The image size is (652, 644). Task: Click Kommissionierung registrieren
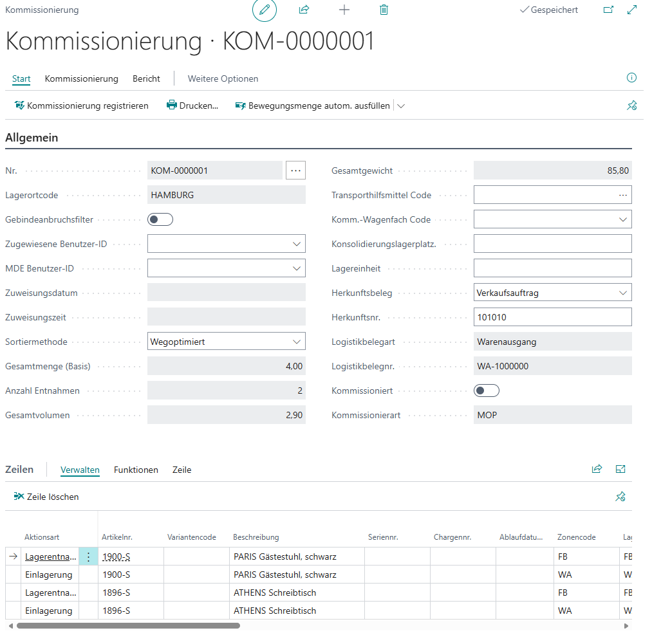coord(81,105)
